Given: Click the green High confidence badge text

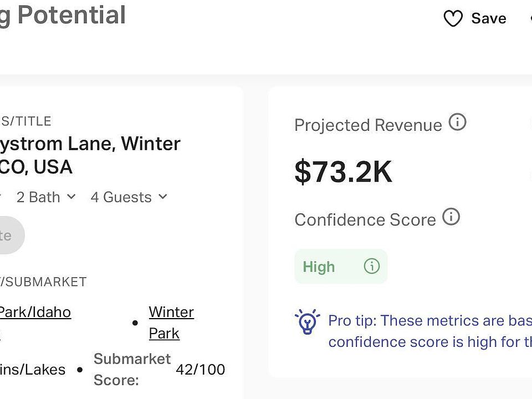Looking at the screenshot, I should (319, 267).
